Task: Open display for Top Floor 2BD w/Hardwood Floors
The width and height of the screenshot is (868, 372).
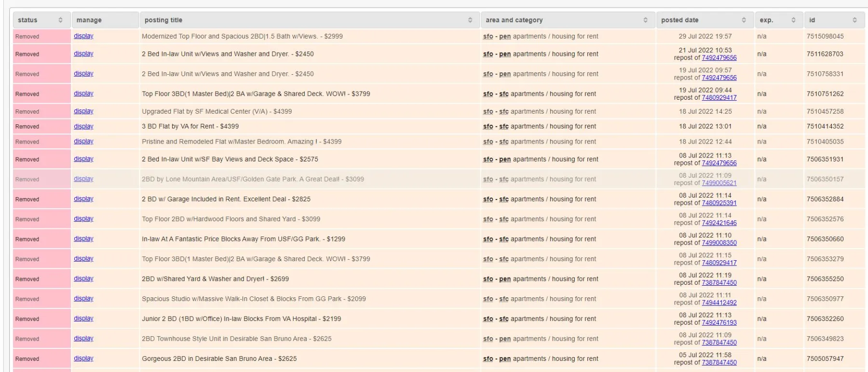Action: coord(83,219)
